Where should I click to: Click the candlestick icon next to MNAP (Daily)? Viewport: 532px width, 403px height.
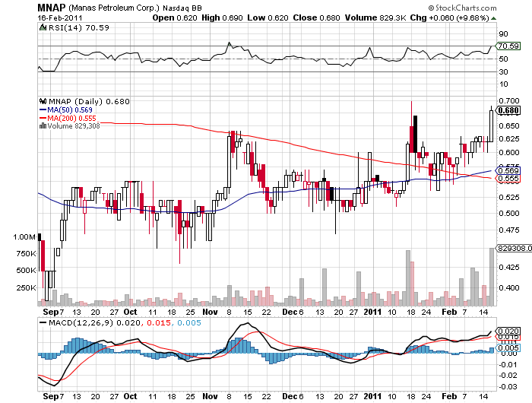(43, 101)
